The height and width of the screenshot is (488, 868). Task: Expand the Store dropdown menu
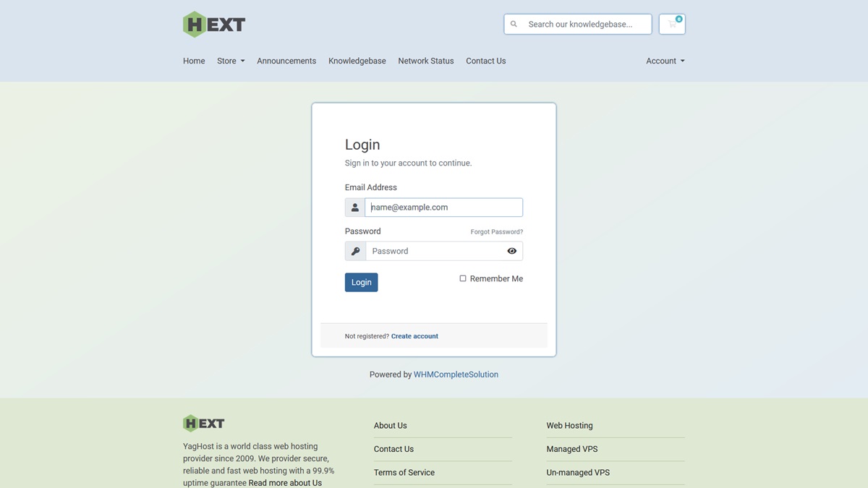click(x=231, y=61)
